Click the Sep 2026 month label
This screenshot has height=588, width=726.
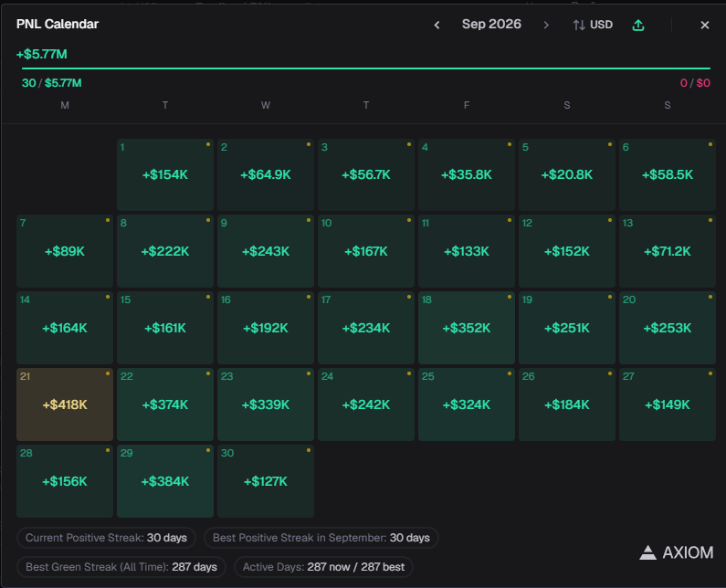point(491,24)
